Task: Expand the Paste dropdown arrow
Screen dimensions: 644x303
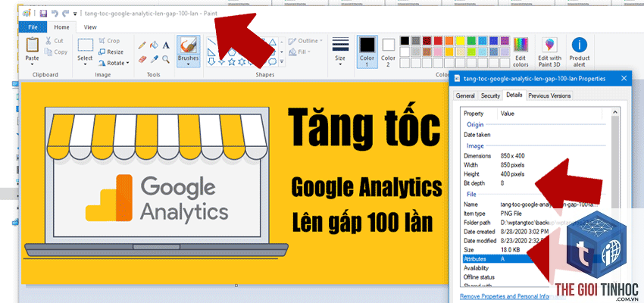Action: (x=32, y=64)
